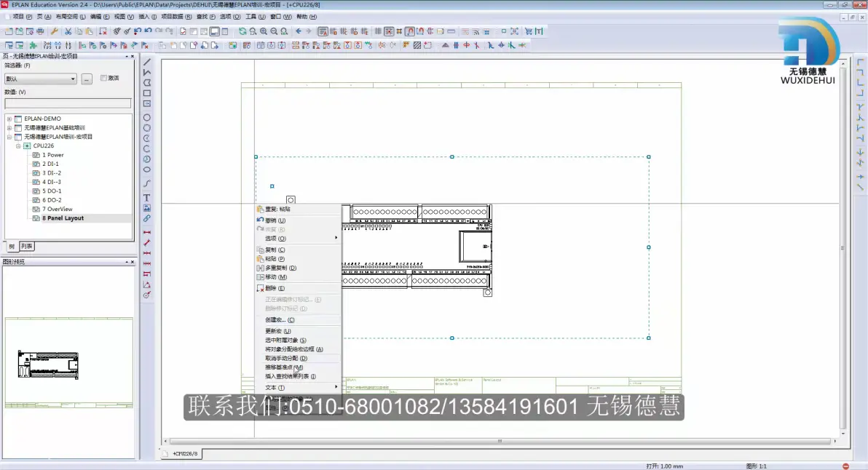Click the 数值 (V) input field
Screen dimensions: 868x470
coord(68,103)
